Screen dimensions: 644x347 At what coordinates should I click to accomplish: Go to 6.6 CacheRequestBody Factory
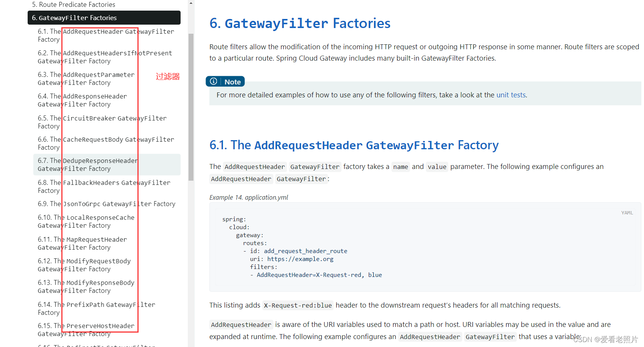[106, 143]
